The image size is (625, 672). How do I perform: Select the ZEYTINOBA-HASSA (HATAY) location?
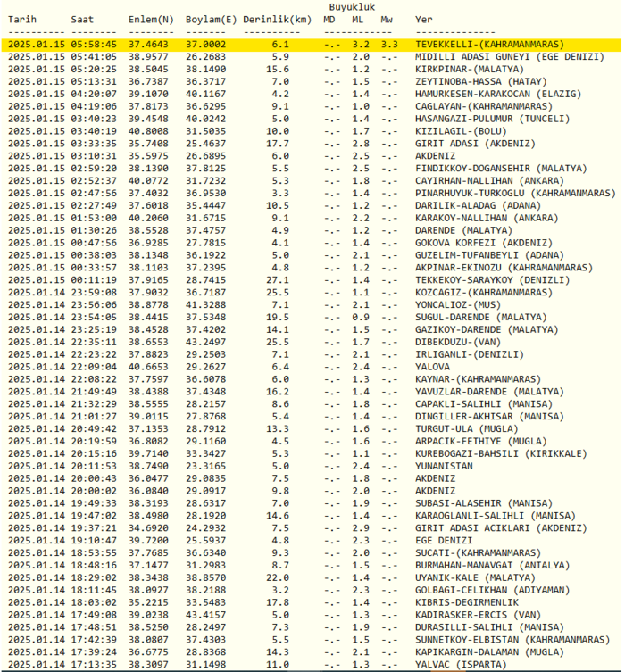click(471, 80)
